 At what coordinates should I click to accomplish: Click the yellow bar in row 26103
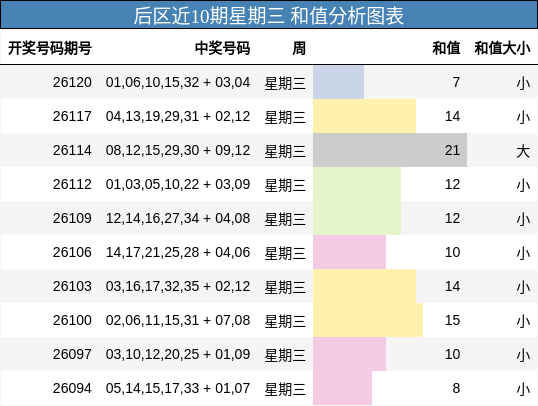pos(364,286)
